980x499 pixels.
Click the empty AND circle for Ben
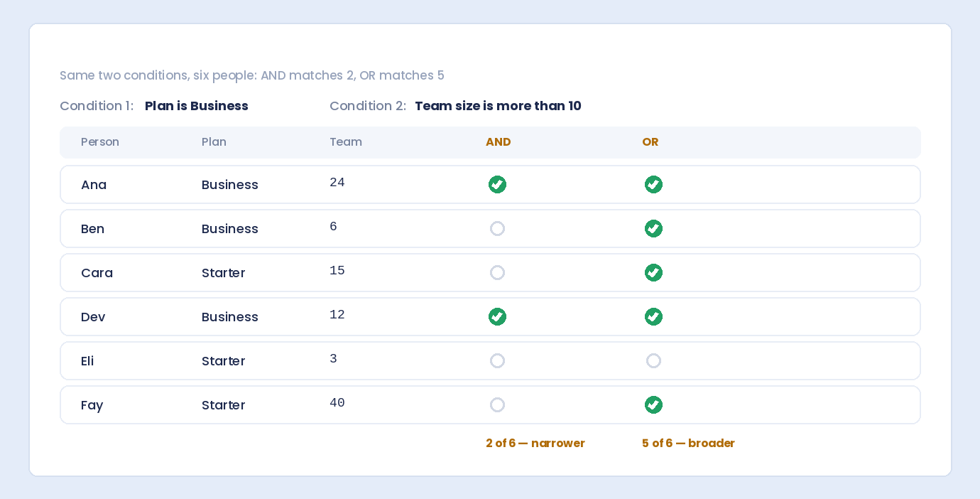click(x=497, y=229)
